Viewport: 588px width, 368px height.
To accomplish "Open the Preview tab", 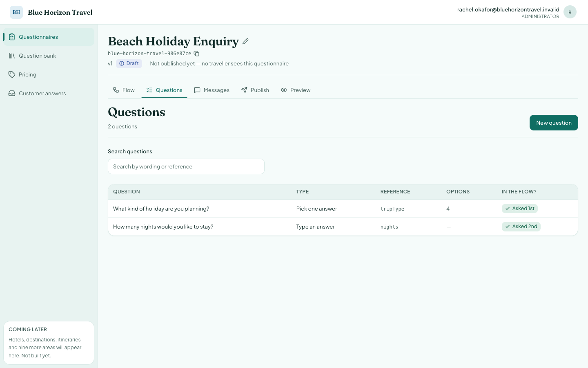I will coord(296,90).
